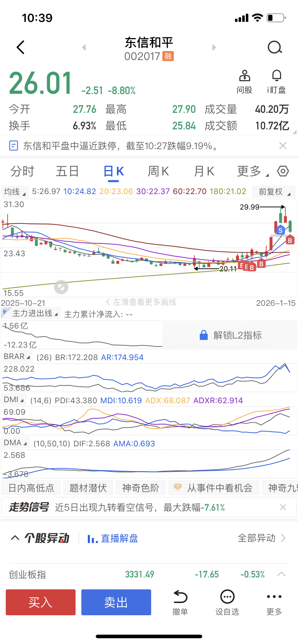Screen dimensions: 298x644
Task: Switch to the 分时 tab
Action: (x=22, y=171)
